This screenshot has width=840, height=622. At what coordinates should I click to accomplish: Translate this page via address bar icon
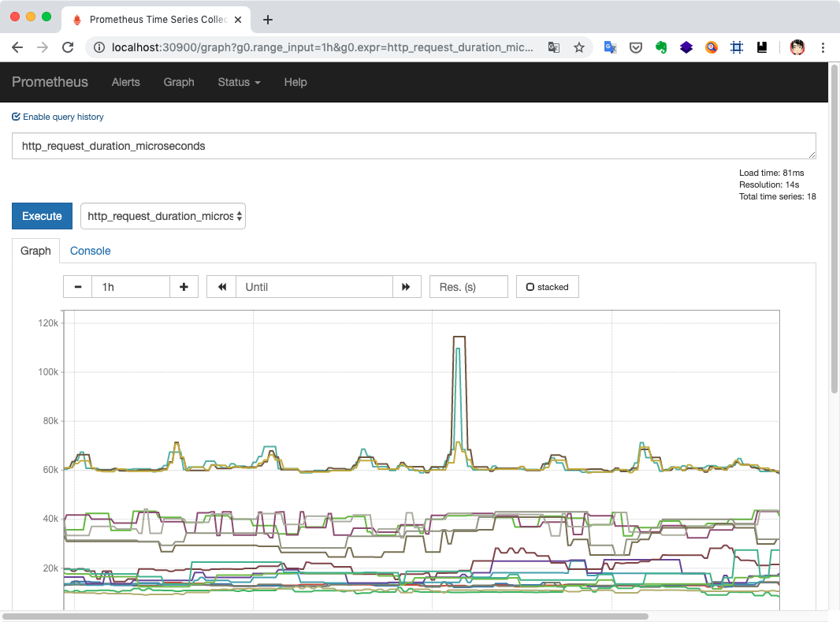pos(554,47)
